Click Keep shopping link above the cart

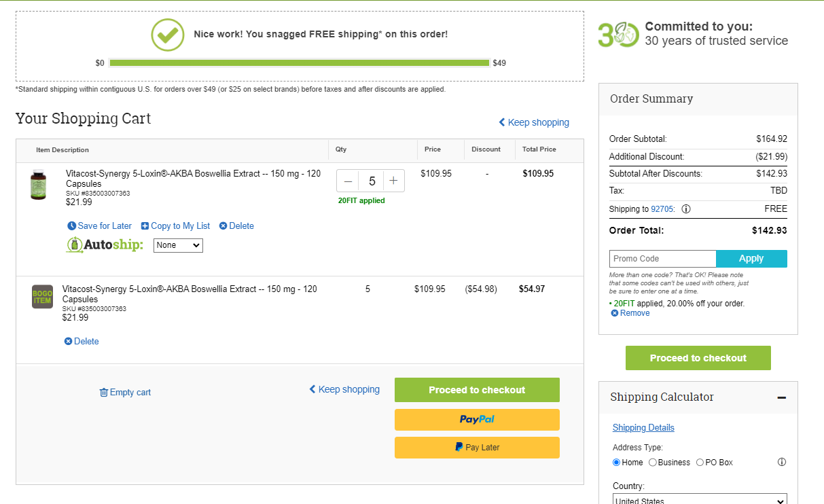534,122
